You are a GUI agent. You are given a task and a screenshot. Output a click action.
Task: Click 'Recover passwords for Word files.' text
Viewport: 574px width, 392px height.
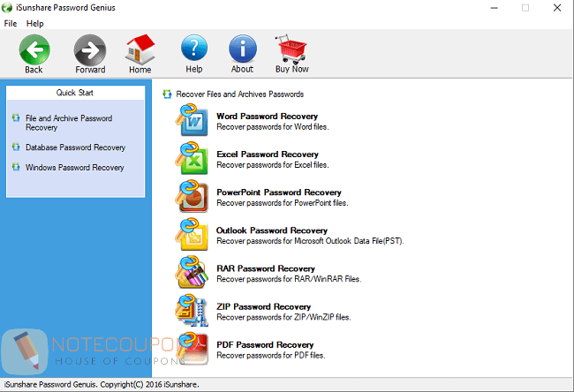click(273, 127)
